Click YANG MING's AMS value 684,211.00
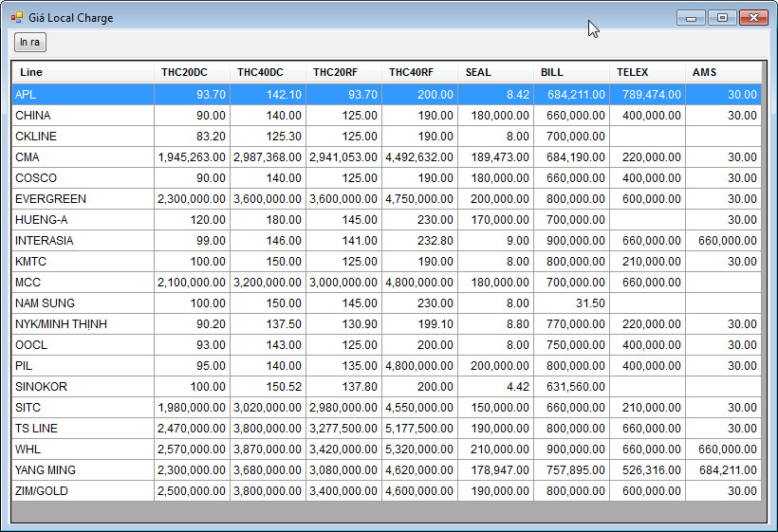This screenshot has width=778, height=532. tap(723, 470)
